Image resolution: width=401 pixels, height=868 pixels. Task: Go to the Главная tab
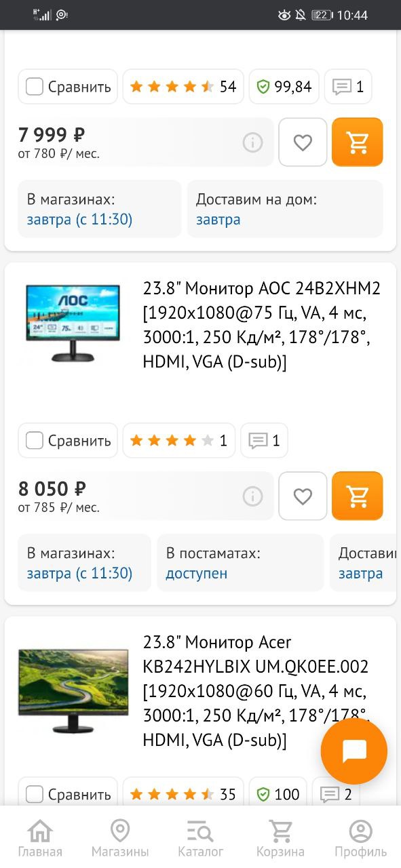pyautogui.click(x=40, y=839)
